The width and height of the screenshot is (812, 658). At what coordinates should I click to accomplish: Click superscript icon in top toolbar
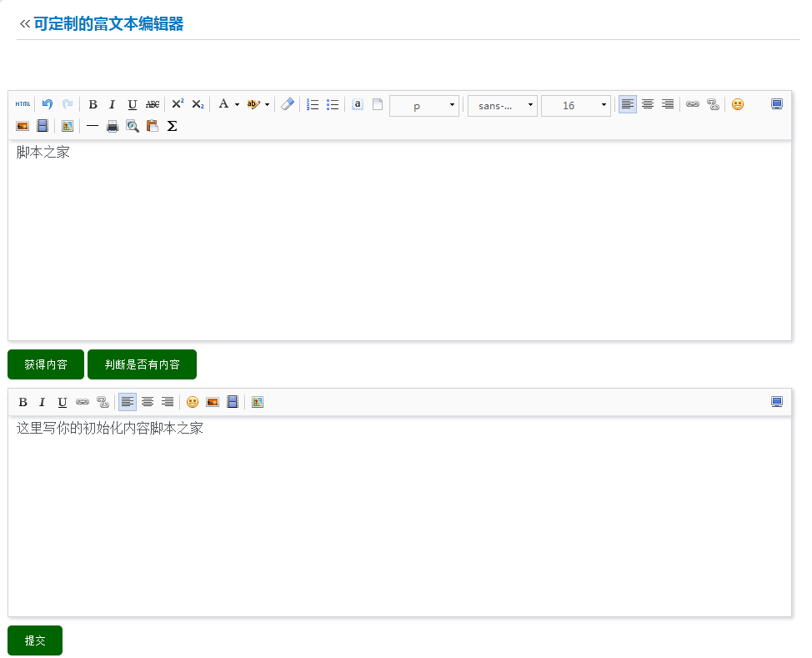(x=178, y=104)
